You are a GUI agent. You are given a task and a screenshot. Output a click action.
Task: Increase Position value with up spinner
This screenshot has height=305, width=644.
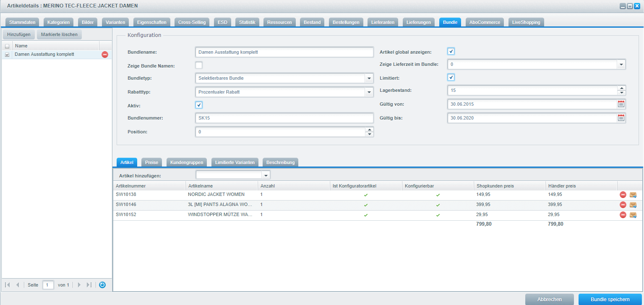click(x=369, y=130)
